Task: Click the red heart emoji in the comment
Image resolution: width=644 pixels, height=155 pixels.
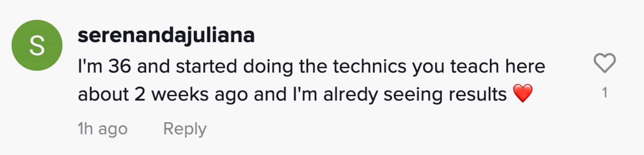Action: [523, 93]
